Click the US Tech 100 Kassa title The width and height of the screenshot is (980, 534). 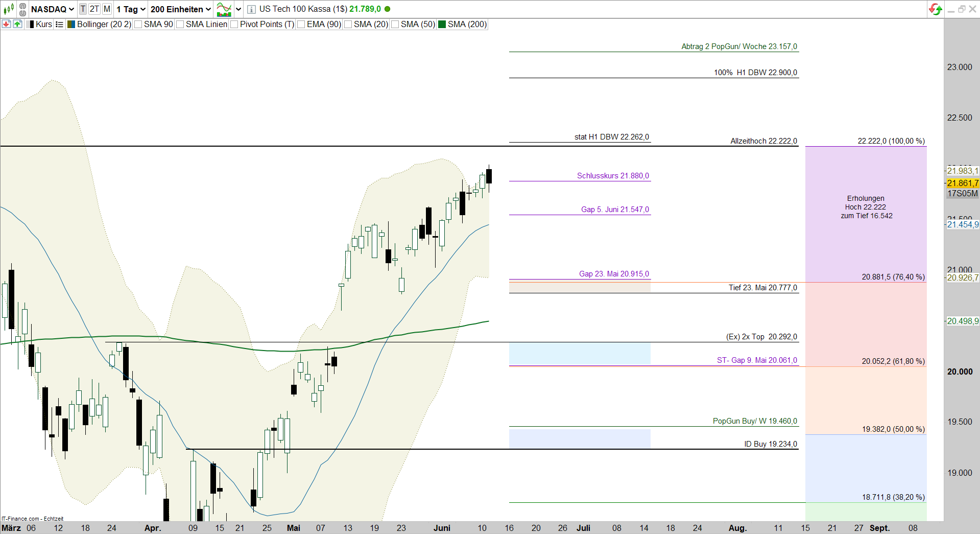click(x=303, y=9)
